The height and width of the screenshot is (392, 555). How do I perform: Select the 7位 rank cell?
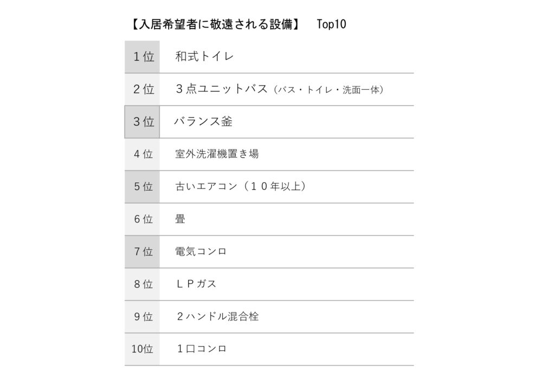(143, 252)
